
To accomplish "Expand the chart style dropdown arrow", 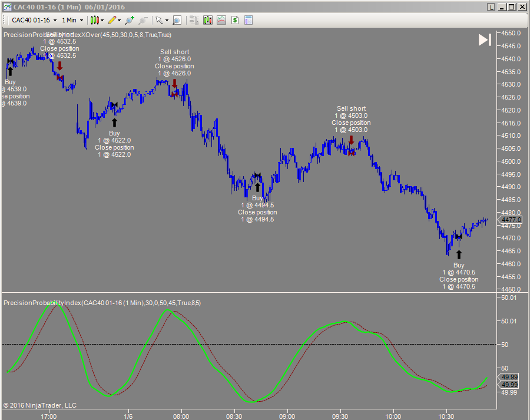I will pos(101,20).
